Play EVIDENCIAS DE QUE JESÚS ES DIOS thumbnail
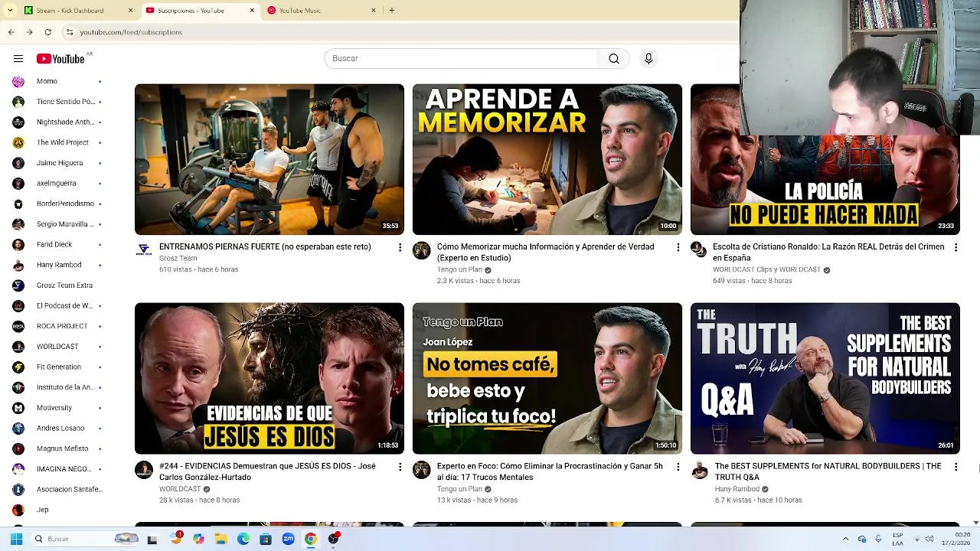Screen dimensions: 980x551 pos(269,379)
